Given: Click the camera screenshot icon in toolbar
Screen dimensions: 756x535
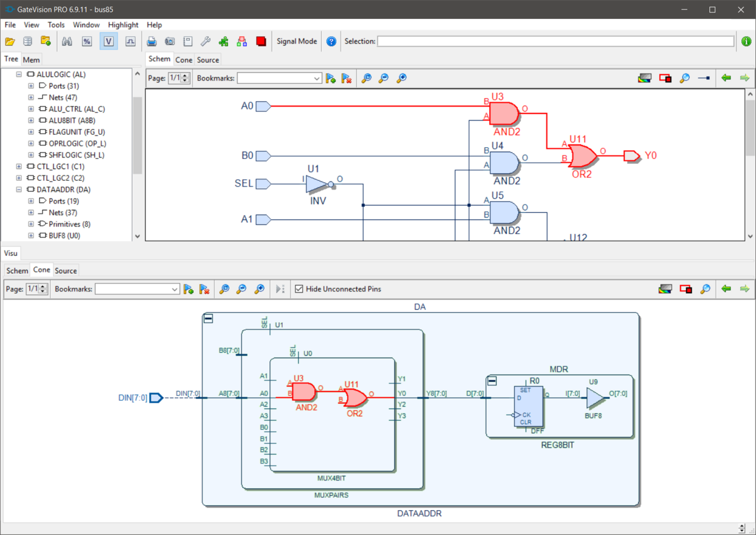Looking at the screenshot, I should coord(170,41).
